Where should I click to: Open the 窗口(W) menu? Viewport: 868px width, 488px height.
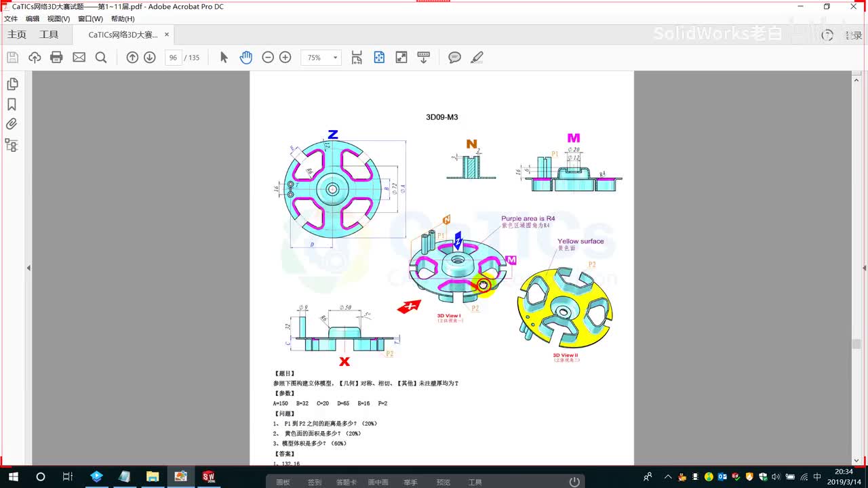[90, 19]
